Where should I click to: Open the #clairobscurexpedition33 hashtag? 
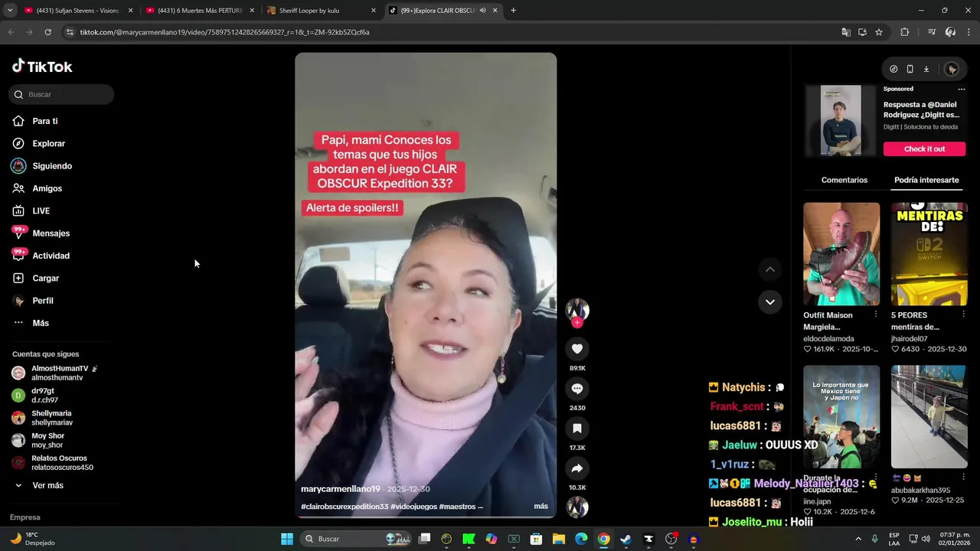[345, 507]
